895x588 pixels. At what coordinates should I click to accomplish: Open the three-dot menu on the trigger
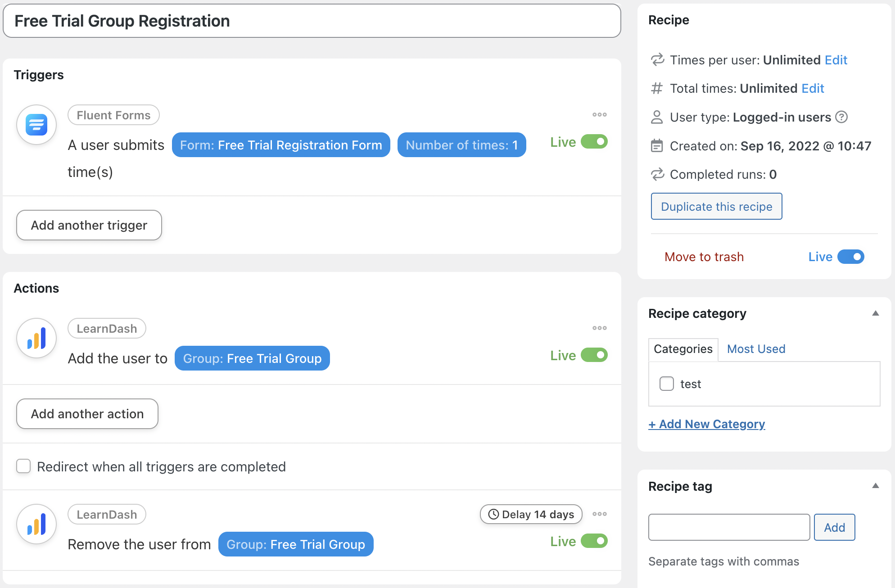599,114
